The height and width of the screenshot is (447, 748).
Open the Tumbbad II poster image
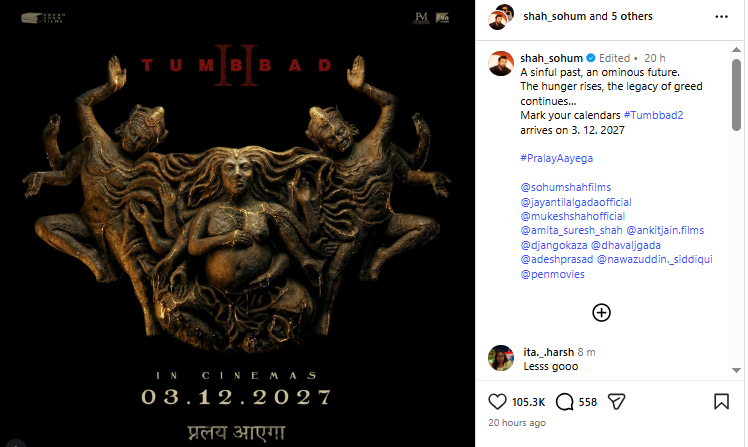(237, 223)
